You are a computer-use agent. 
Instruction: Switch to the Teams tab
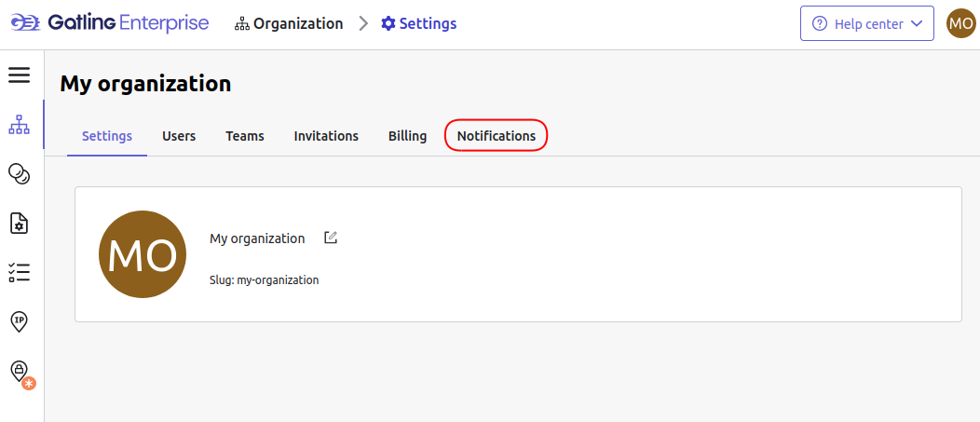point(245,136)
